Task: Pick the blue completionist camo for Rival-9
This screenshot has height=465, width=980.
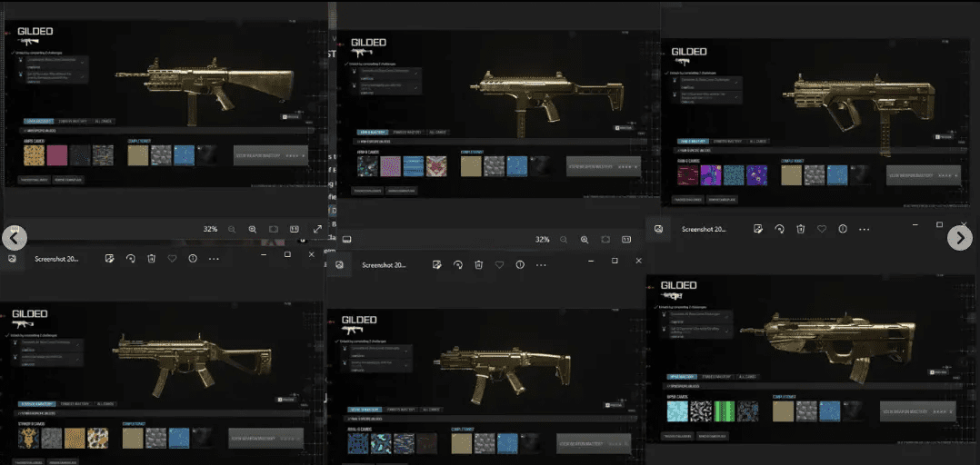Action: [x=507, y=444]
